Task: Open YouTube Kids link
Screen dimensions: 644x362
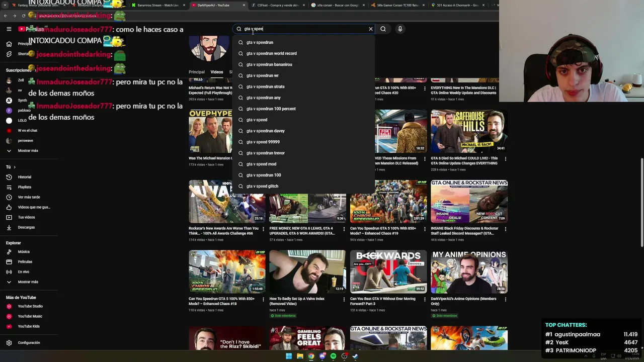Action: pos(28,326)
